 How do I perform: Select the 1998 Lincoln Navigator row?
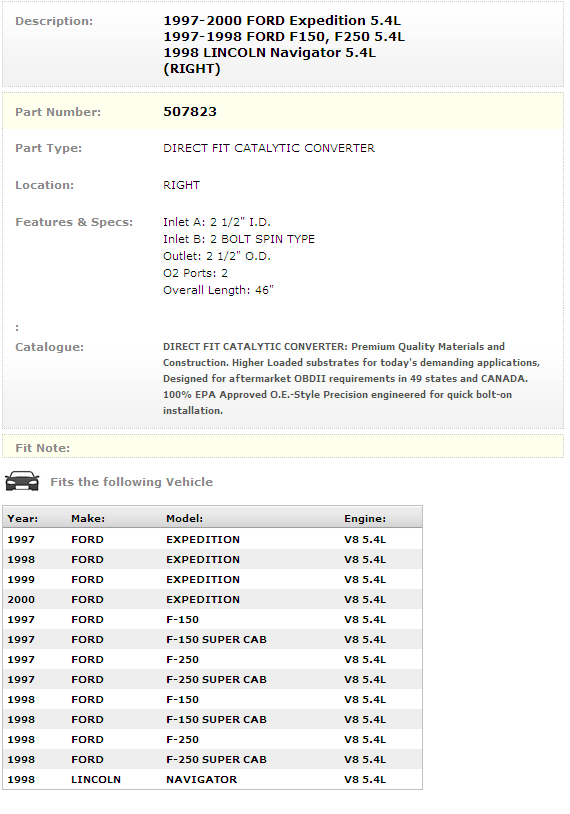click(x=212, y=779)
